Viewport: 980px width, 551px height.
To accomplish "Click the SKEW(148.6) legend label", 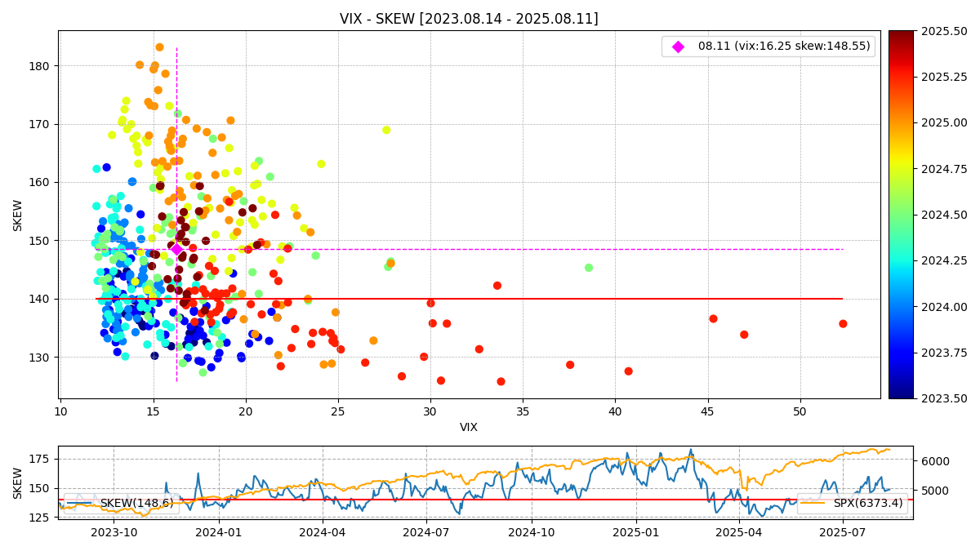I will click(136, 503).
